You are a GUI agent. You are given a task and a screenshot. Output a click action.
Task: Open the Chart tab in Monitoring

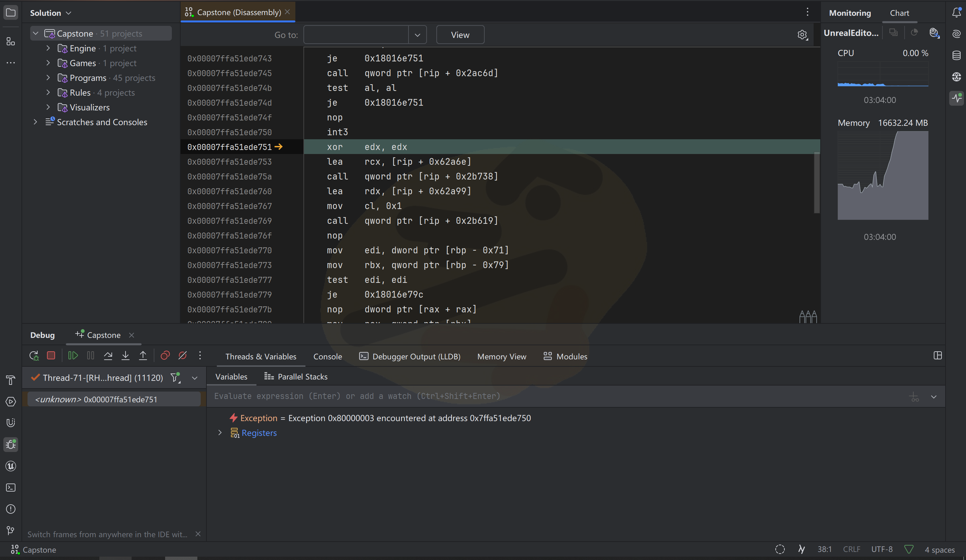pyautogui.click(x=899, y=13)
